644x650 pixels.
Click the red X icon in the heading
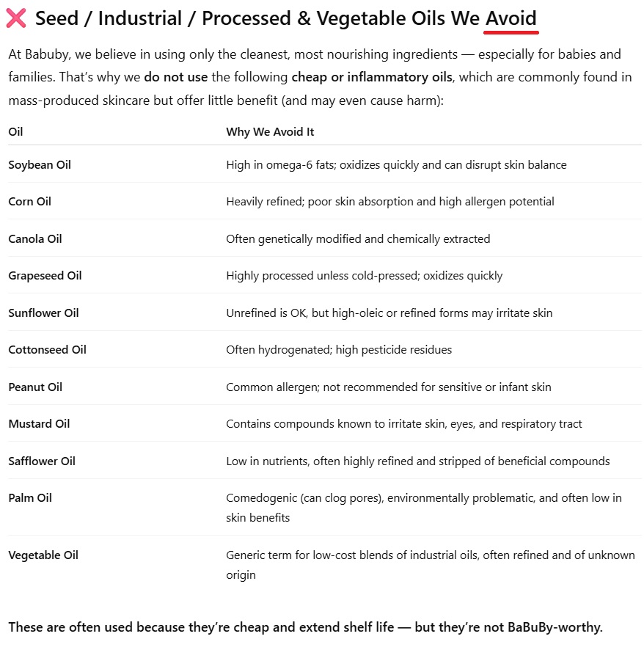[16, 19]
